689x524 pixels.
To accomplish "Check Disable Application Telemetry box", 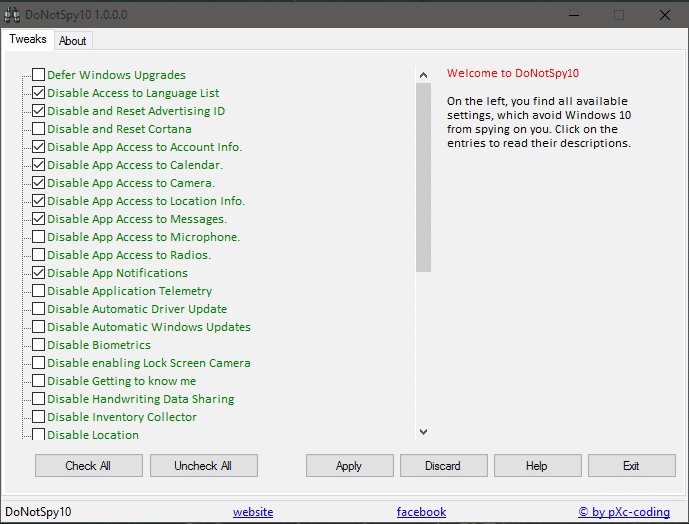I will pyautogui.click(x=39, y=291).
